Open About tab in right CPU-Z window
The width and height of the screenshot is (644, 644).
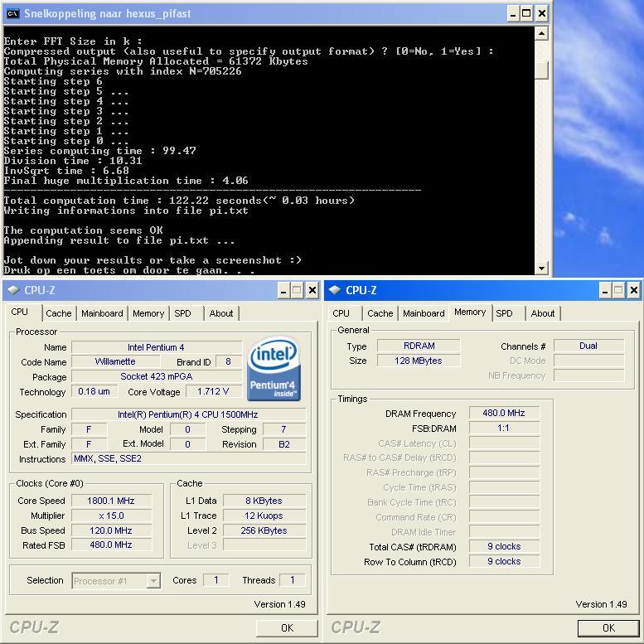click(x=543, y=313)
